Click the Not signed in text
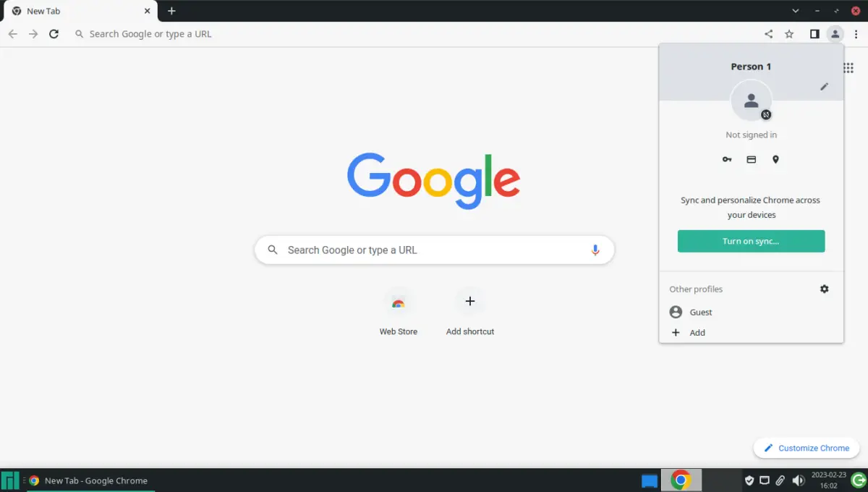 click(x=752, y=135)
